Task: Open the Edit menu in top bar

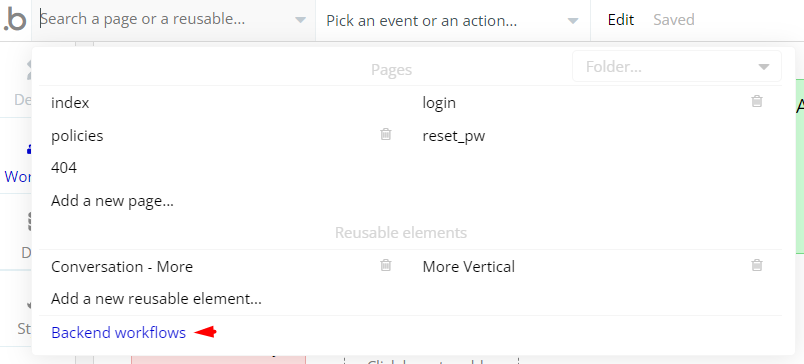Action: (621, 20)
